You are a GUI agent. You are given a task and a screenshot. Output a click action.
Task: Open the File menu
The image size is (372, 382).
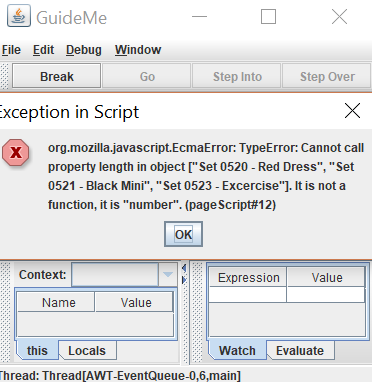[x=11, y=50]
